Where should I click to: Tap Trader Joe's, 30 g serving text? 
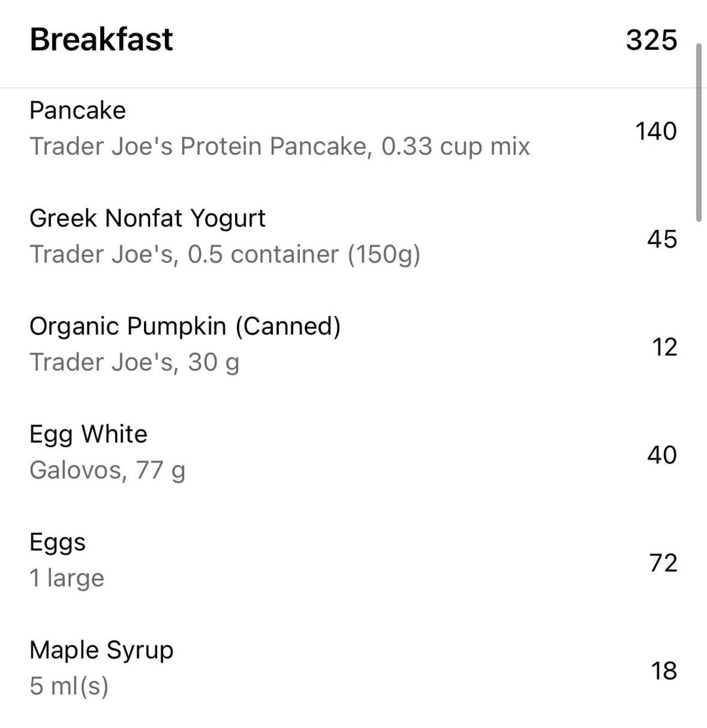click(135, 363)
